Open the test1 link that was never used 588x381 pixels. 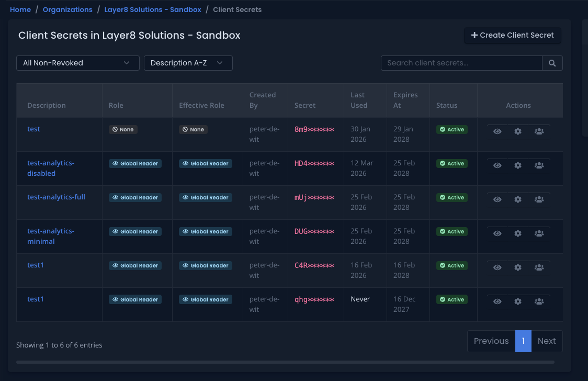point(35,299)
